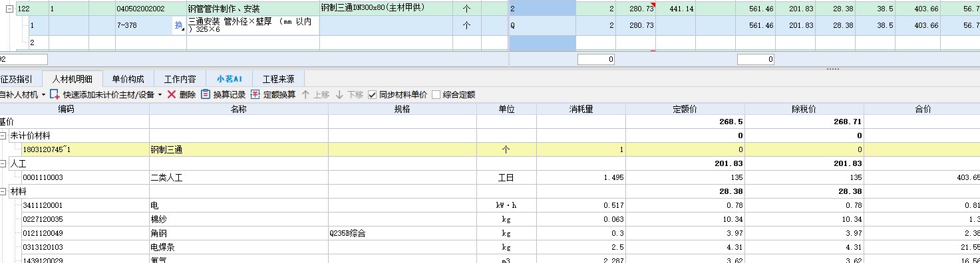This screenshot has height=263, width=980.
Task: Click the 角钢 name cell
Action: point(239,233)
